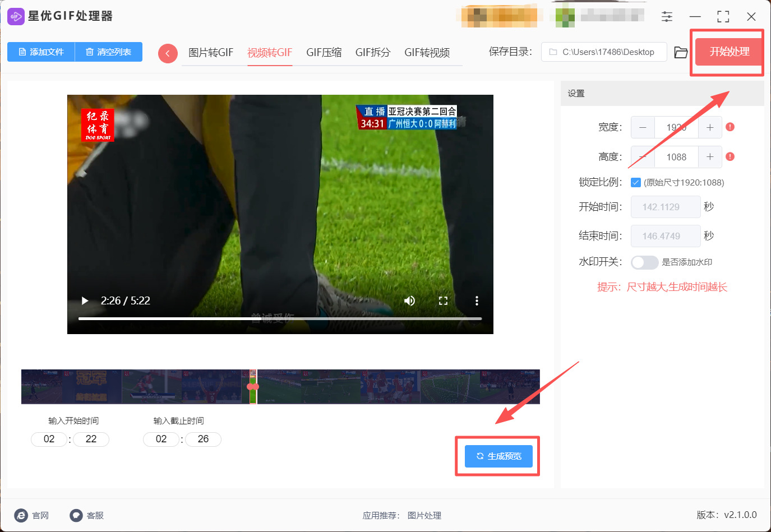Click the end minutes field 02
The image size is (771, 532).
point(161,439)
